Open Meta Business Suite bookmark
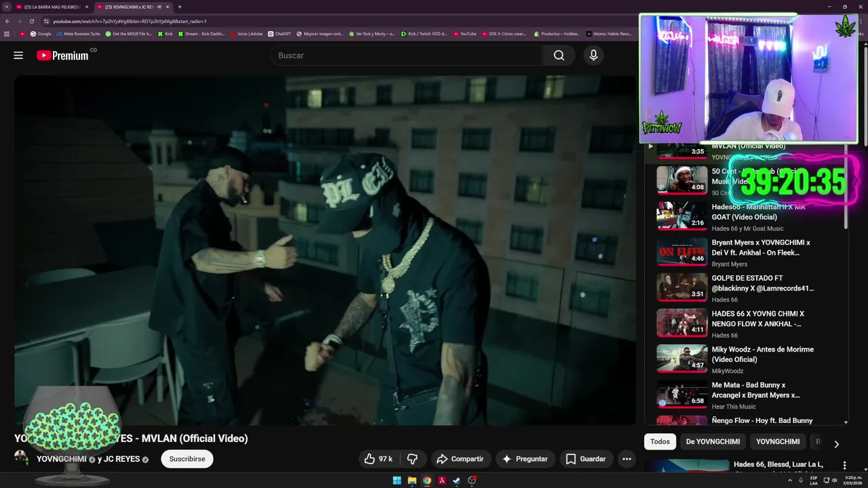 coord(78,33)
